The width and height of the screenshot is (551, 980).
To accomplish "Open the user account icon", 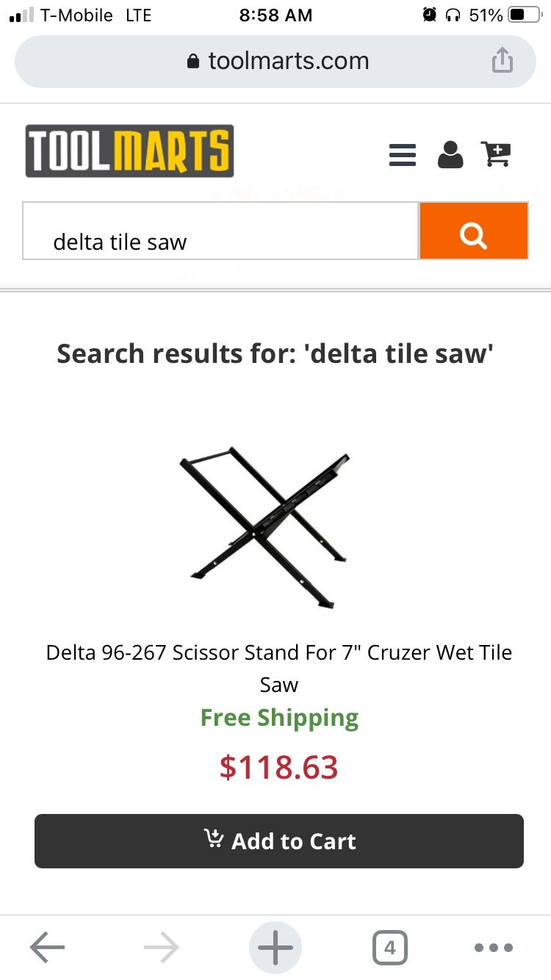I will (x=450, y=154).
